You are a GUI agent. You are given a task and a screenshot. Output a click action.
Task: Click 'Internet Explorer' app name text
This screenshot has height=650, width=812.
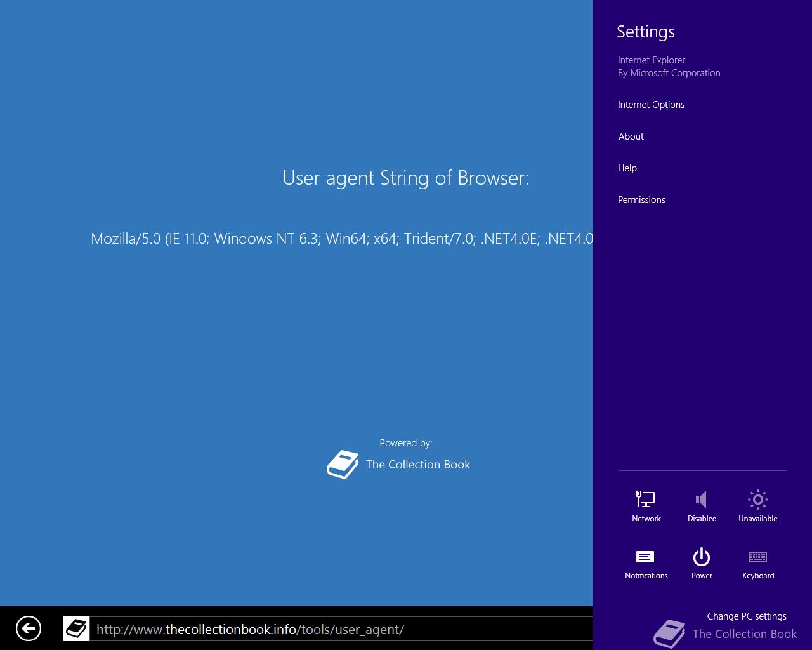pos(652,60)
